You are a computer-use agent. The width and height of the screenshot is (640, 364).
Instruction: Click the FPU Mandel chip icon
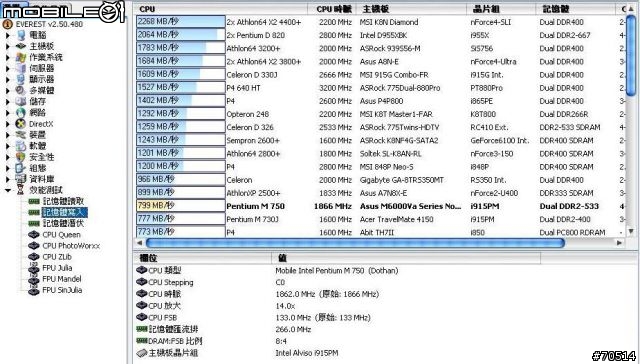tap(34, 279)
